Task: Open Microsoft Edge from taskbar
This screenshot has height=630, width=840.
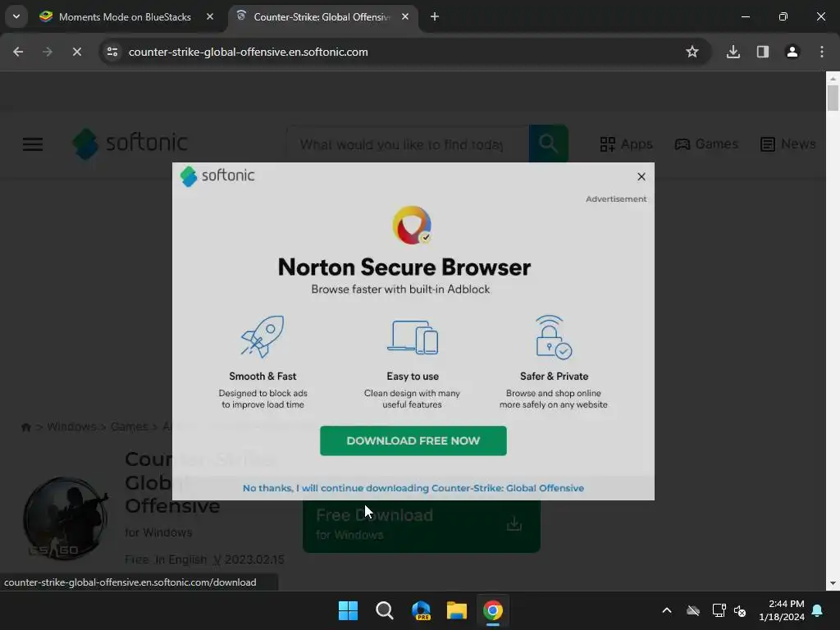Action: click(x=421, y=610)
